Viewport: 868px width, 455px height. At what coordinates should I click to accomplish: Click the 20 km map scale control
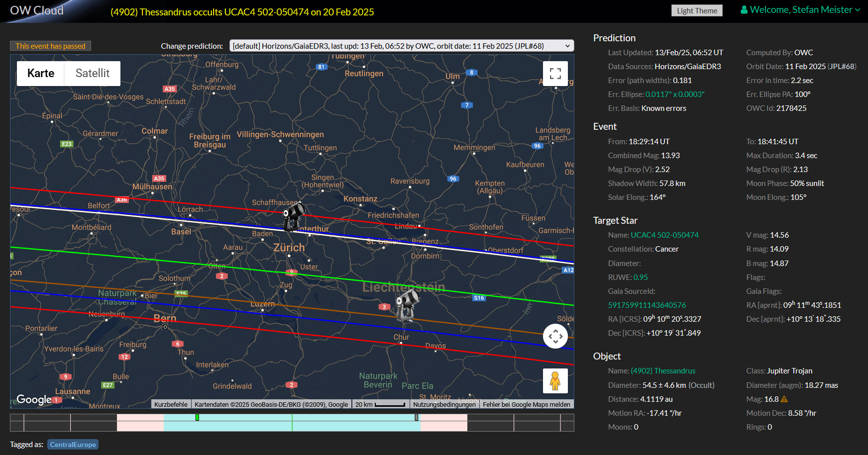coord(381,404)
